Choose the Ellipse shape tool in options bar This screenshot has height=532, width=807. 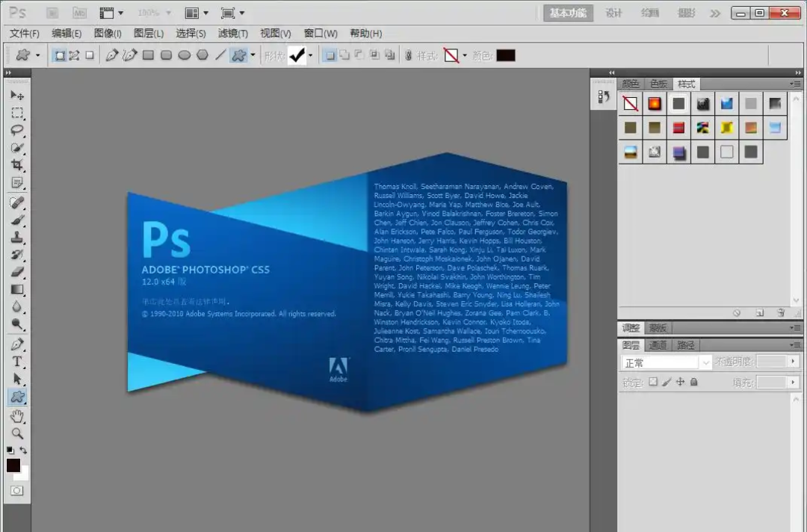click(184, 55)
